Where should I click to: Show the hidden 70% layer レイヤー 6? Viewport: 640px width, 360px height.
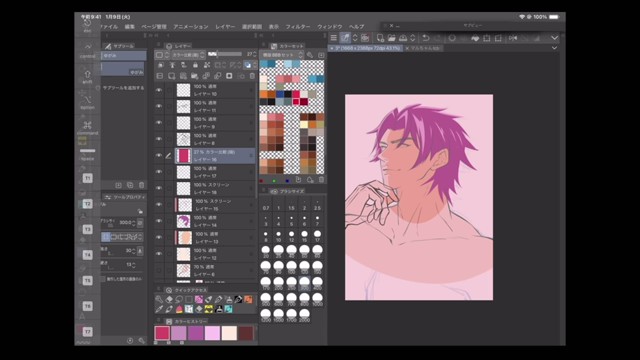click(159, 270)
